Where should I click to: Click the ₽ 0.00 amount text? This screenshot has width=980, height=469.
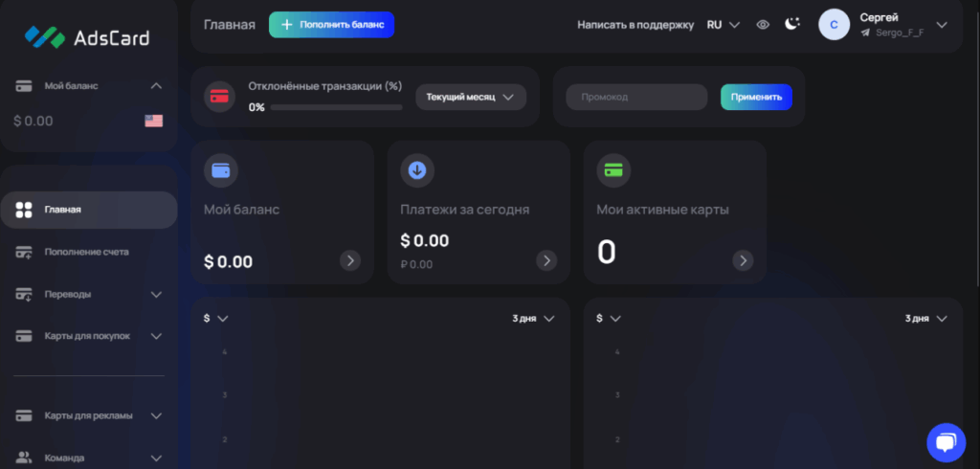[x=416, y=264]
